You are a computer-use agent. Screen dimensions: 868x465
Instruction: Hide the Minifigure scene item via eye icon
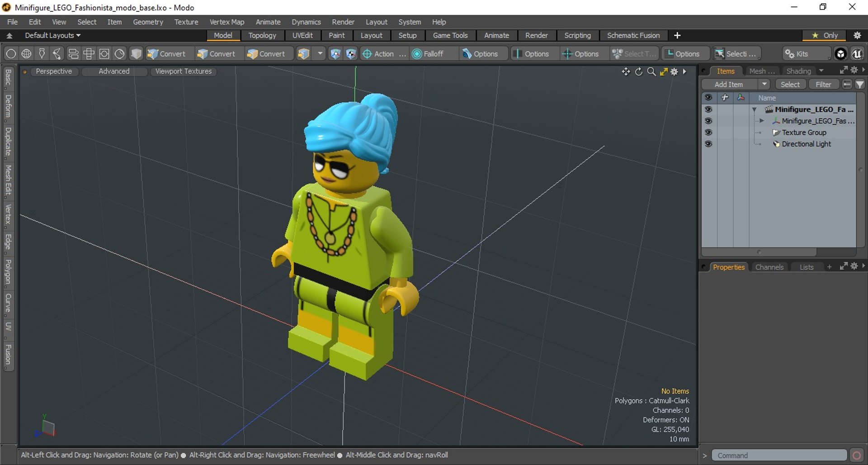(x=708, y=109)
